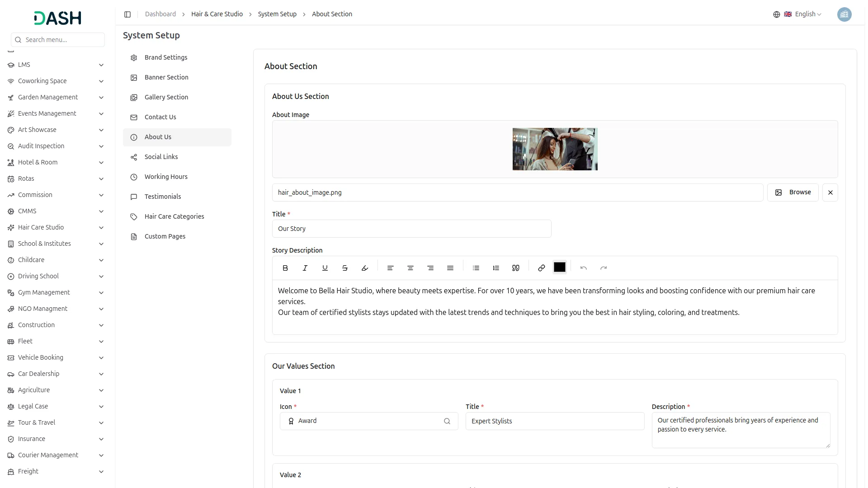Screen dimensions: 868x488
Task: Go to Hair & Care Studio breadcrumb
Action: 217,14
